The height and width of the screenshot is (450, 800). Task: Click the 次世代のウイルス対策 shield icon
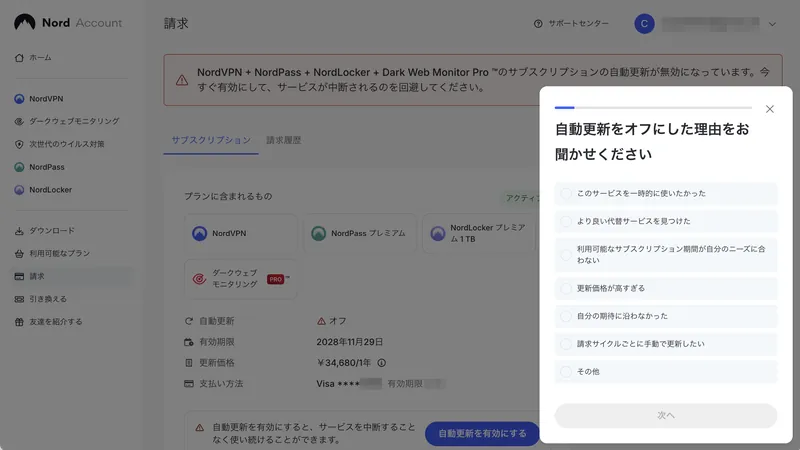19,144
